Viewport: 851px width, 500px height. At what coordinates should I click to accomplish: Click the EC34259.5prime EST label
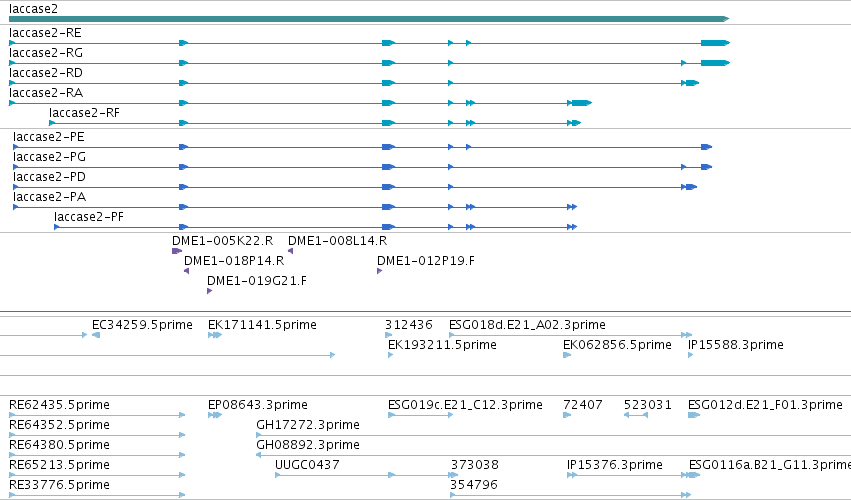[x=142, y=325]
